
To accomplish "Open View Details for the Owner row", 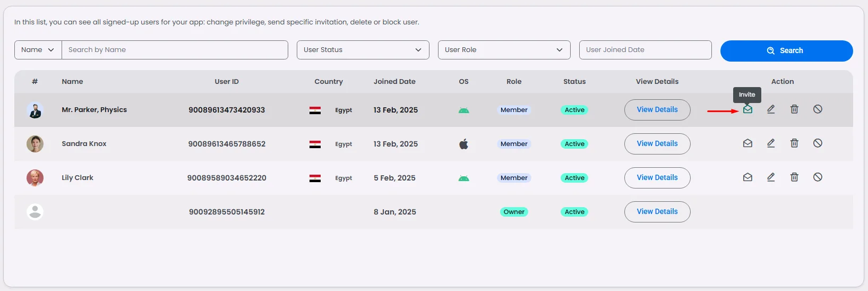I will 657,212.
